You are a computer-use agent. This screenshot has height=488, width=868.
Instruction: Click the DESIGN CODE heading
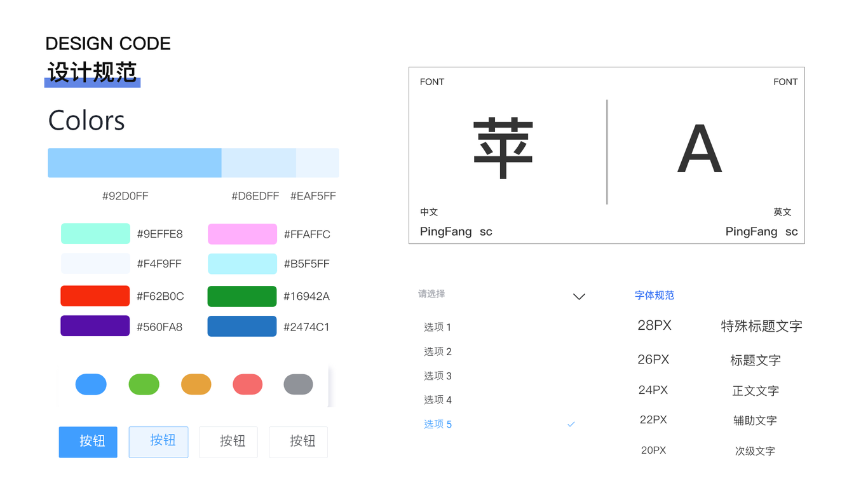click(108, 44)
